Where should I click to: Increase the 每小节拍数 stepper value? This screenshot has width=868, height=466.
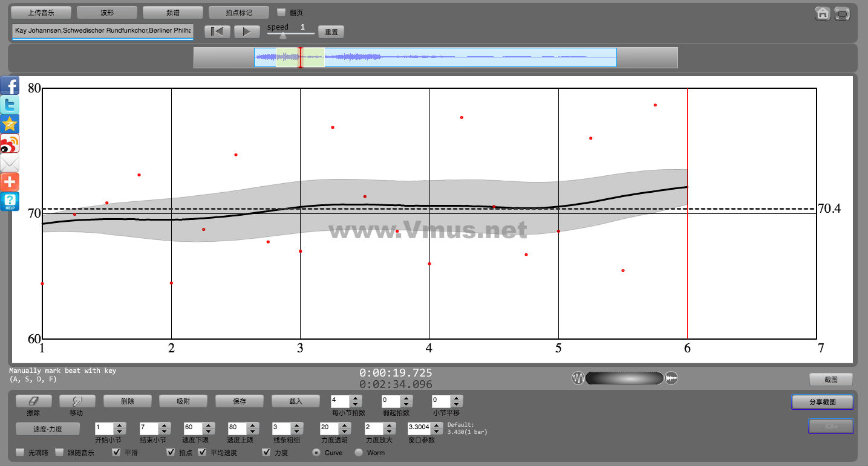(356, 398)
